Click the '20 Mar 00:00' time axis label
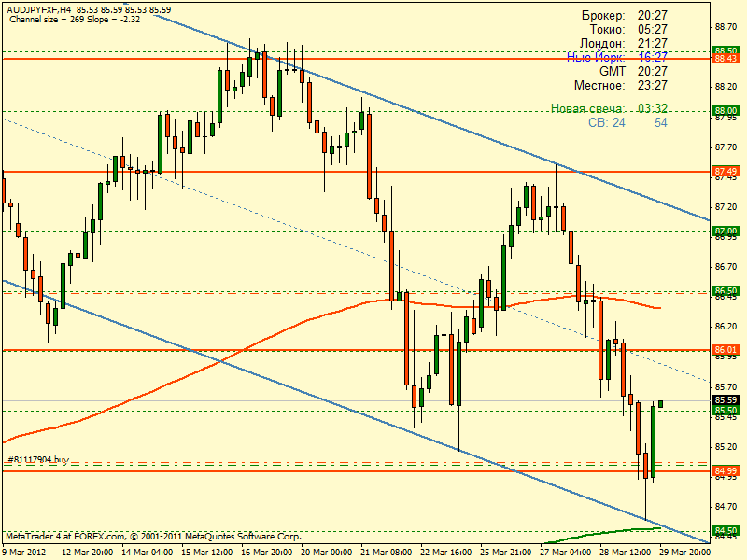The width and height of the screenshot is (747, 560). click(x=327, y=553)
